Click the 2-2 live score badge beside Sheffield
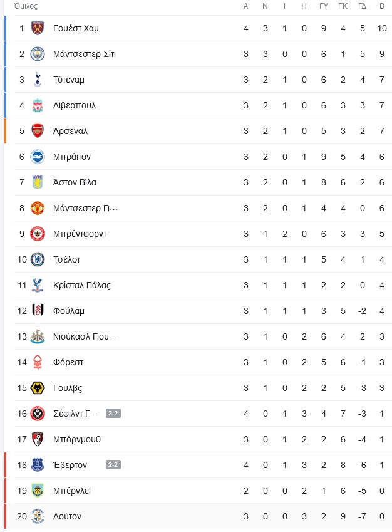 tap(113, 413)
